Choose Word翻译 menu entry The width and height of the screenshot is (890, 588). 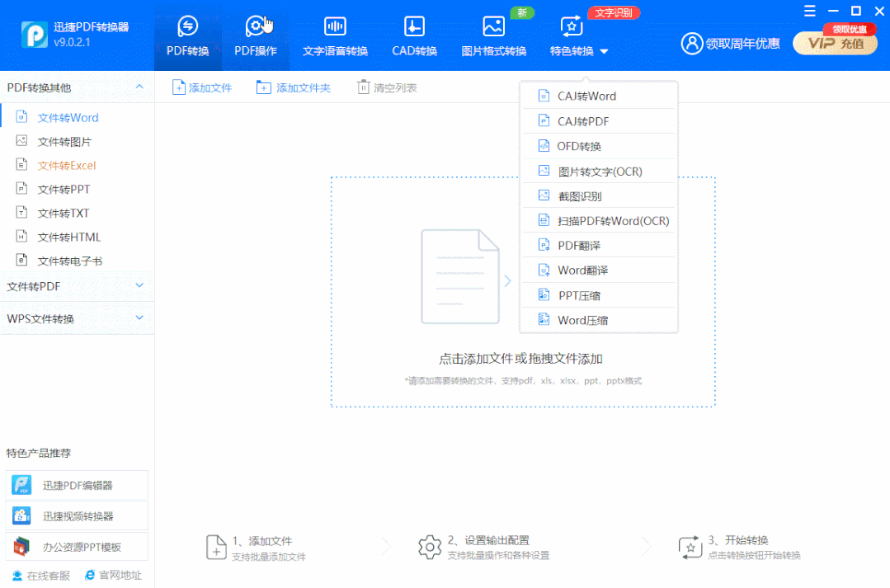point(599,270)
